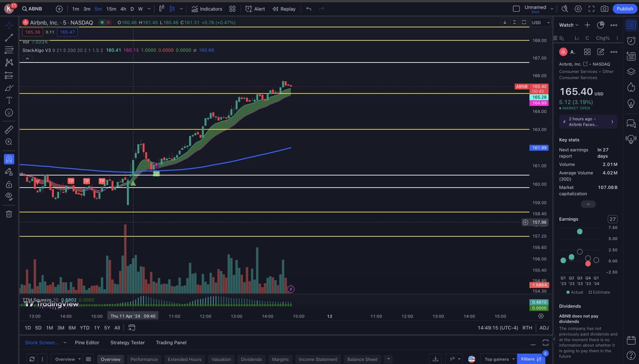This screenshot has width=639, height=364.
Task: Expand the Unnamed layout dropdown
Action: coord(552,9)
